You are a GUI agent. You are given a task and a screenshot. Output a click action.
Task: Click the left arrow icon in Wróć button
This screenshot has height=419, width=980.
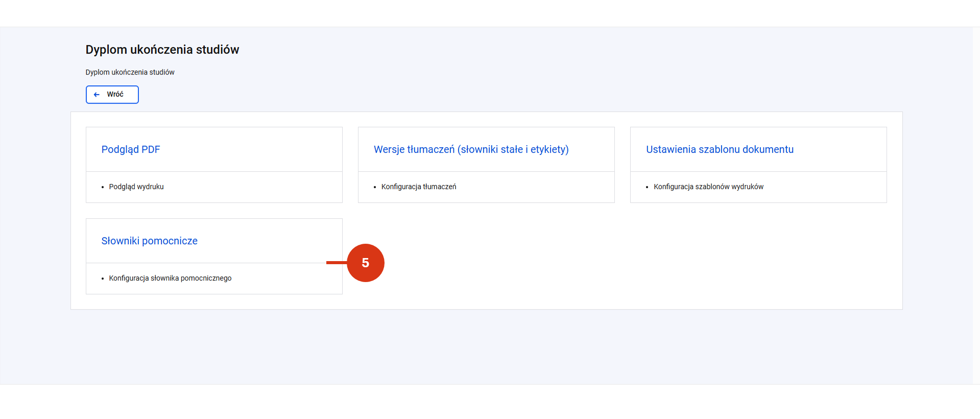point(97,95)
